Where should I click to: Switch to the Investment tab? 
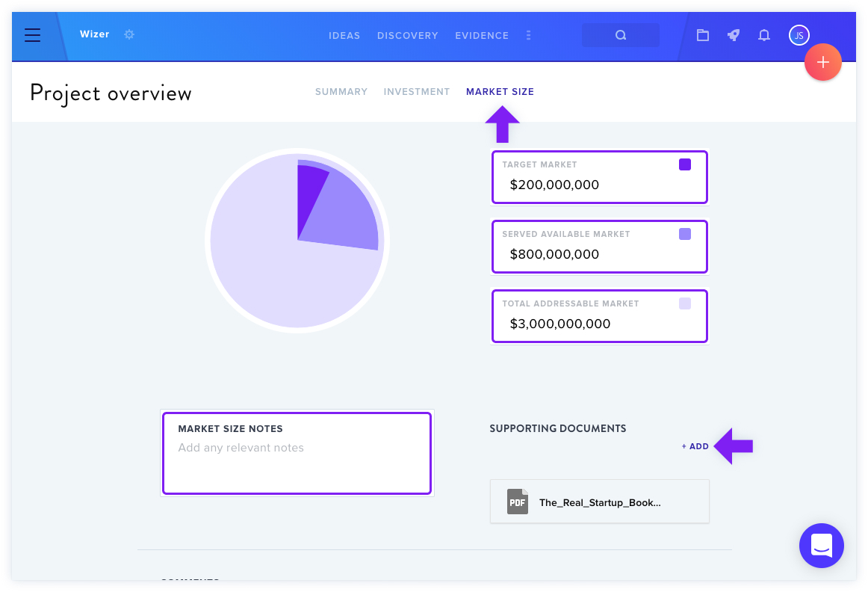pyautogui.click(x=417, y=92)
